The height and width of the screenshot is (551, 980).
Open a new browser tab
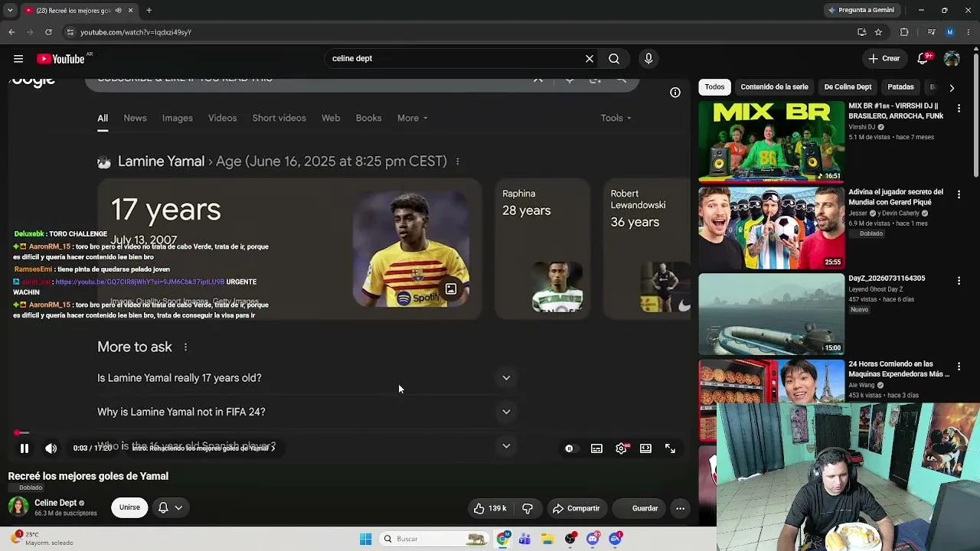(149, 11)
